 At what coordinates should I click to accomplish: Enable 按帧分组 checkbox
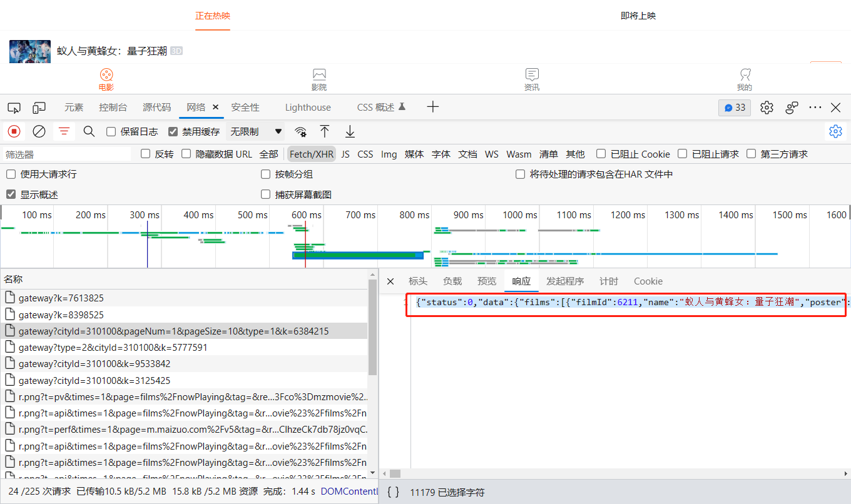[266, 174]
